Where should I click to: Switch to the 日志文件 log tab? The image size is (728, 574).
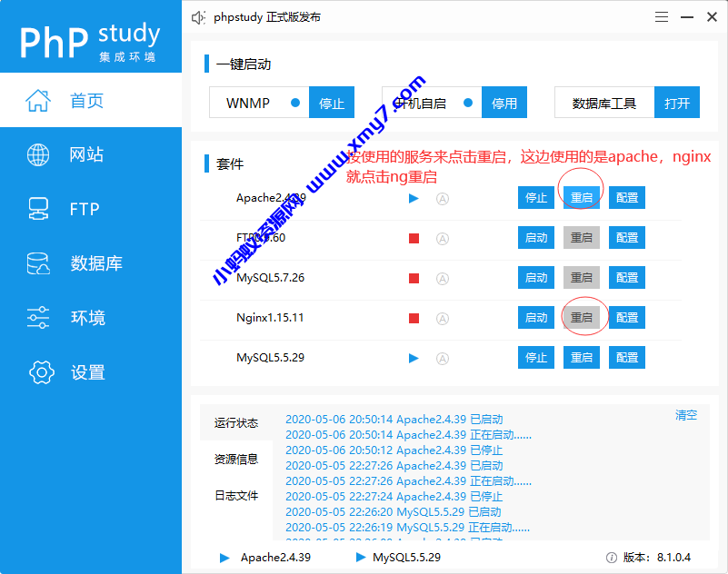(236, 496)
